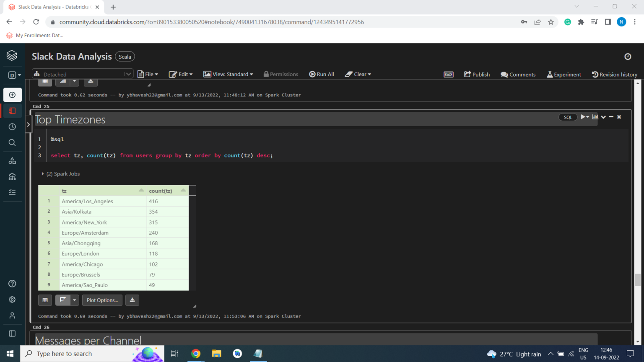This screenshot has height=362, width=644.
Task: Click the Run All button
Action: 322,74
